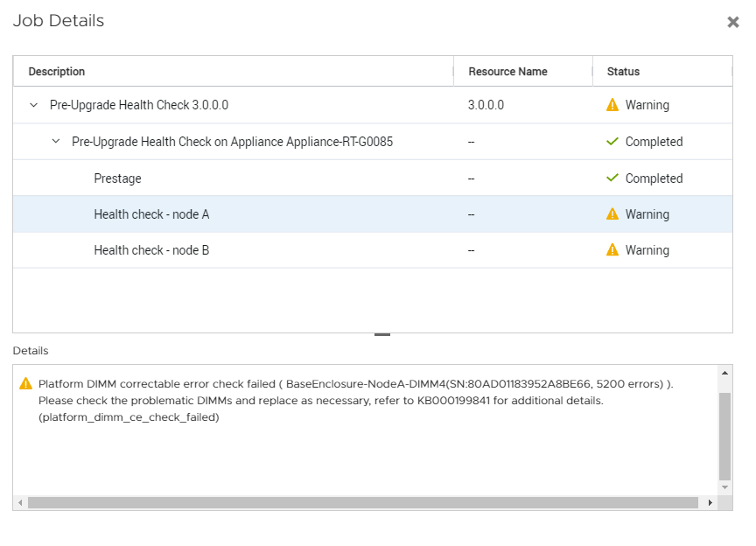Image resolution: width=756 pixels, height=546 pixels.
Task: Collapse the Pre-Upgrade Health Check 3.0.0.0 entry
Action: [x=33, y=104]
